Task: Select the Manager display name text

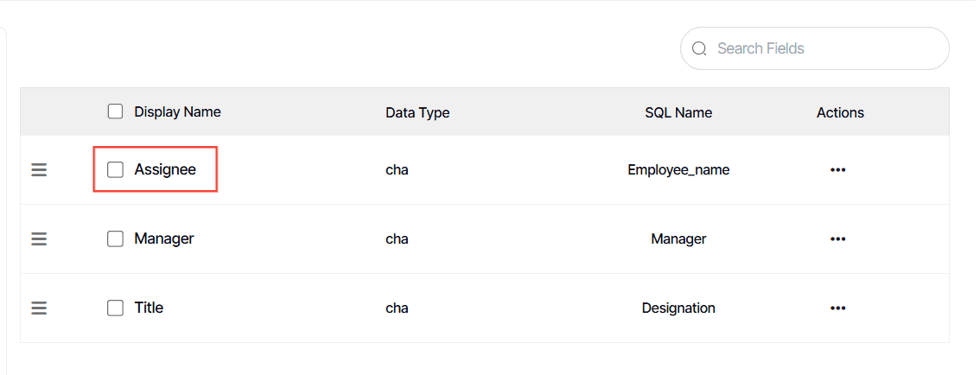Action: (163, 238)
